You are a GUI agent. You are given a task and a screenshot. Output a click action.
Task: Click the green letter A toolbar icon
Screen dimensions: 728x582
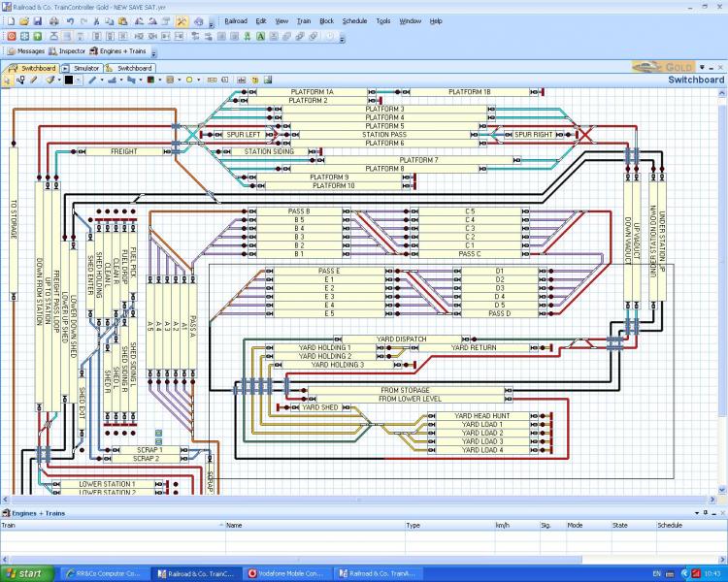point(261,36)
